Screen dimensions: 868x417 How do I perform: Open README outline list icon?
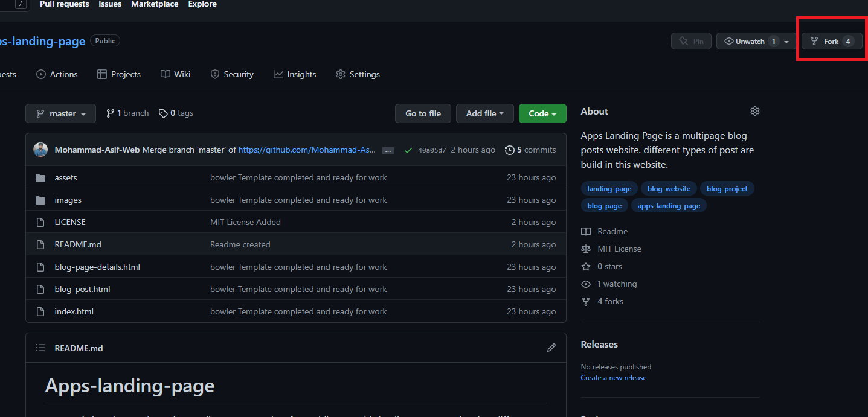click(x=40, y=348)
